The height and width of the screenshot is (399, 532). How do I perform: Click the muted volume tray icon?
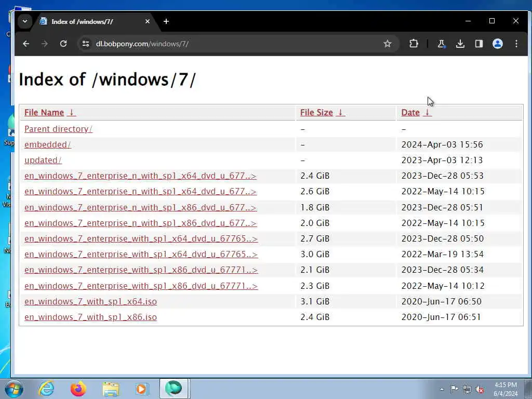tap(480, 390)
